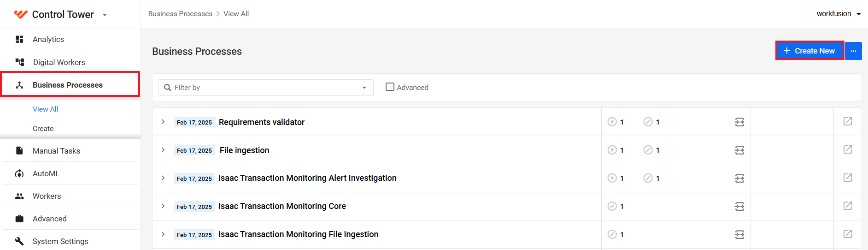Click running count icon for Requirements validator

tap(612, 122)
